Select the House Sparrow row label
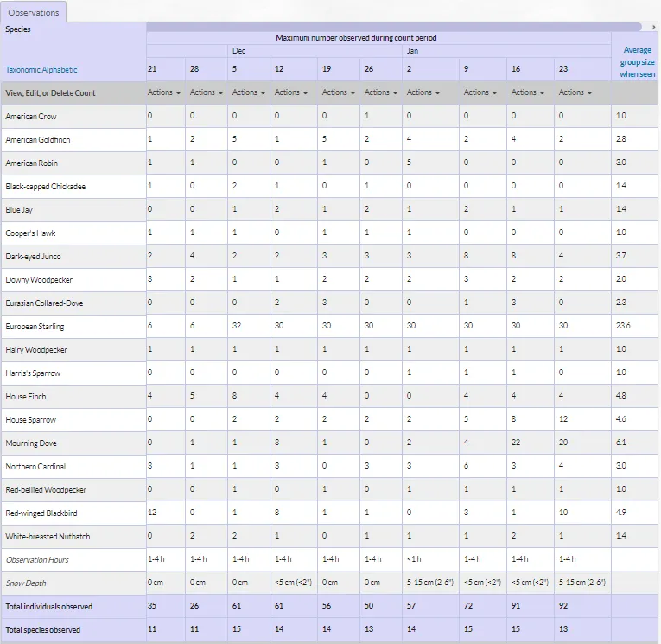The image size is (661, 644). pyautogui.click(x=31, y=419)
